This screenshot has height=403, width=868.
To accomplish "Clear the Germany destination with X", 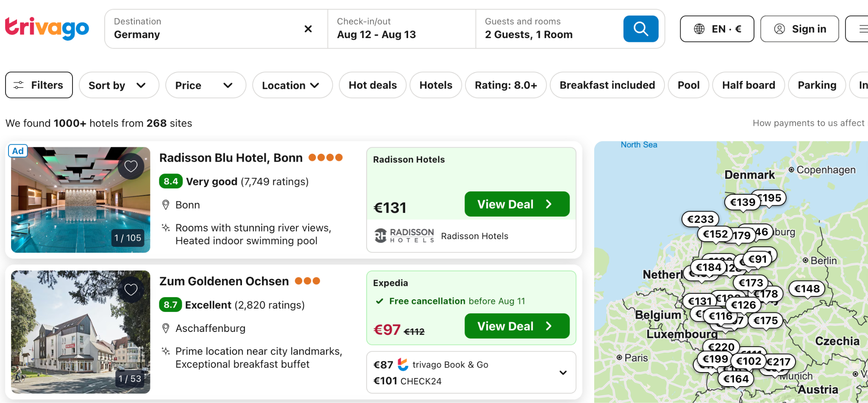I will (308, 29).
